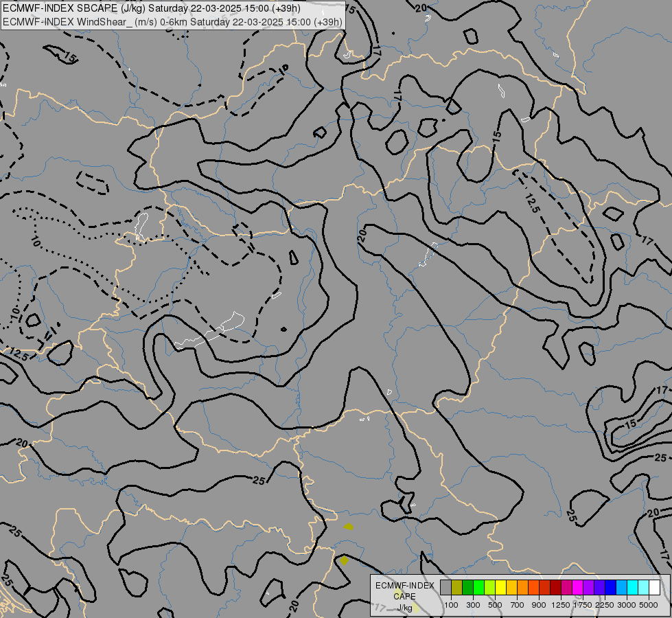Screen dimensions: 672x618
Task: Select the orange-red swatch left of the 900 tick
Action: pyautogui.click(x=533, y=587)
